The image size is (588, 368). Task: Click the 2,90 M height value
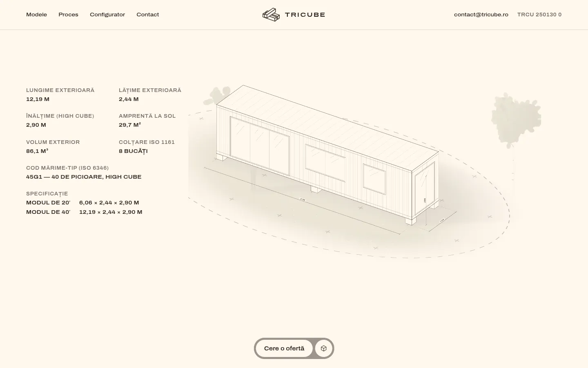[x=36, y=125]
